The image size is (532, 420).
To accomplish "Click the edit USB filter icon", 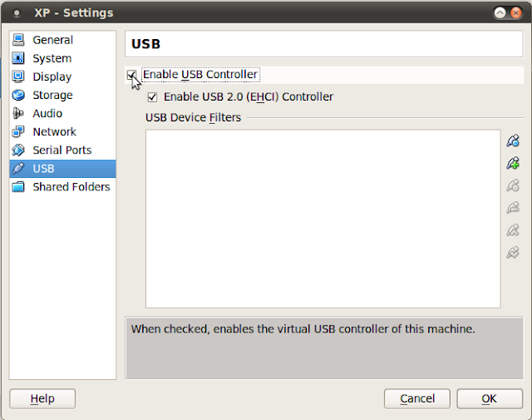I will pos(513,185).
